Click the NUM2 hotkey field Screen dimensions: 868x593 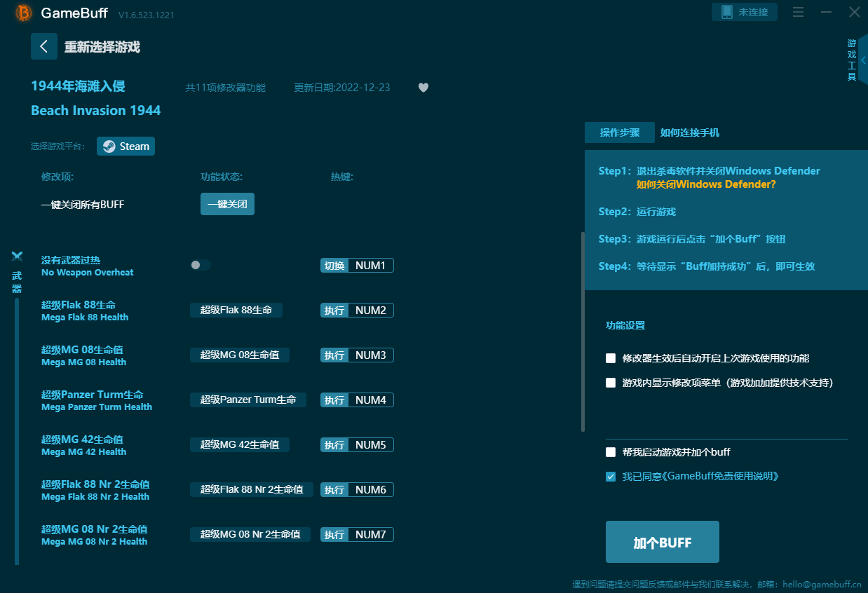[371, 311]
